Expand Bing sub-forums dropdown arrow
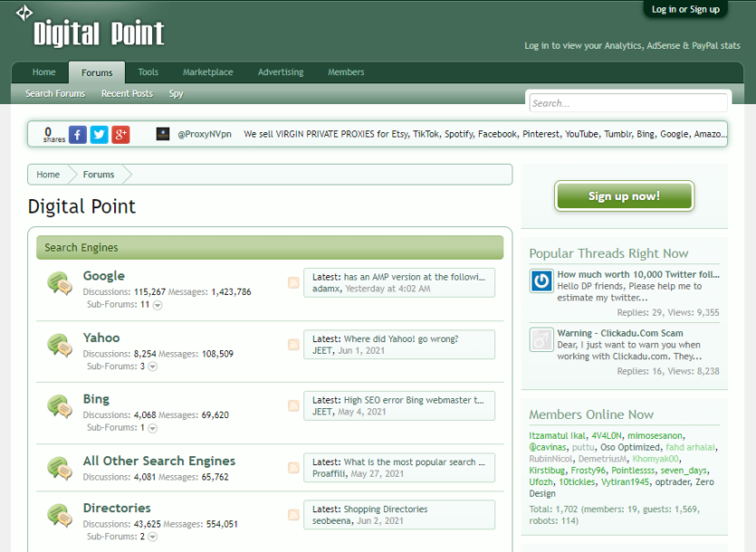Viewport: 756px width, 552px height. click(x=152, y=428)
